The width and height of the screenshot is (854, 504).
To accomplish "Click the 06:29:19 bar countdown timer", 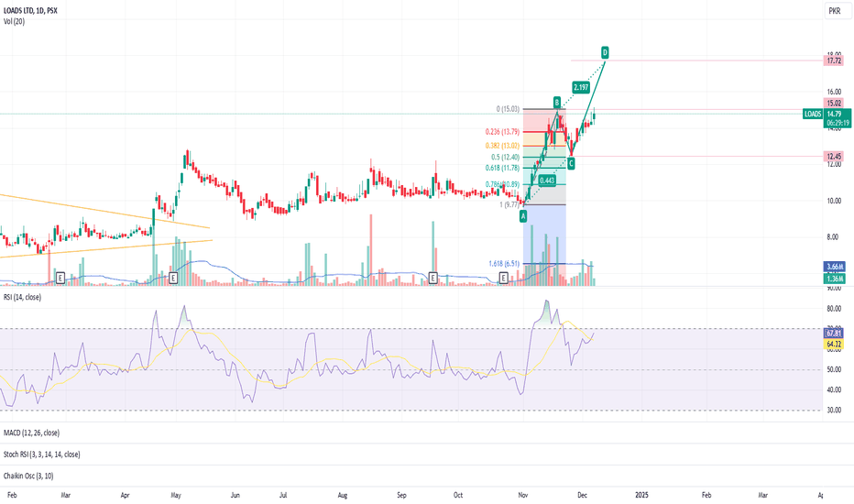I will click(x=838, y=123).
